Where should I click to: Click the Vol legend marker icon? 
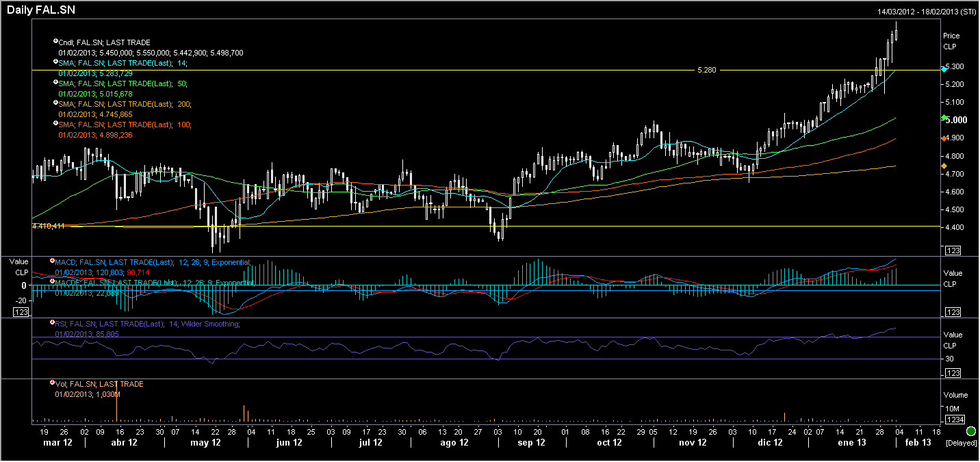pos(51,383)
